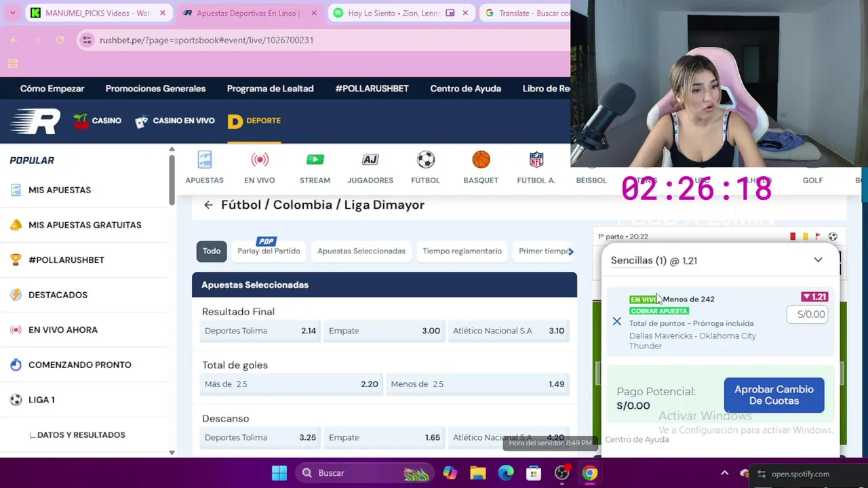This screenshot has height=488, width=868.
Task: Select the Todo market filter
Action: coord(212,251)
